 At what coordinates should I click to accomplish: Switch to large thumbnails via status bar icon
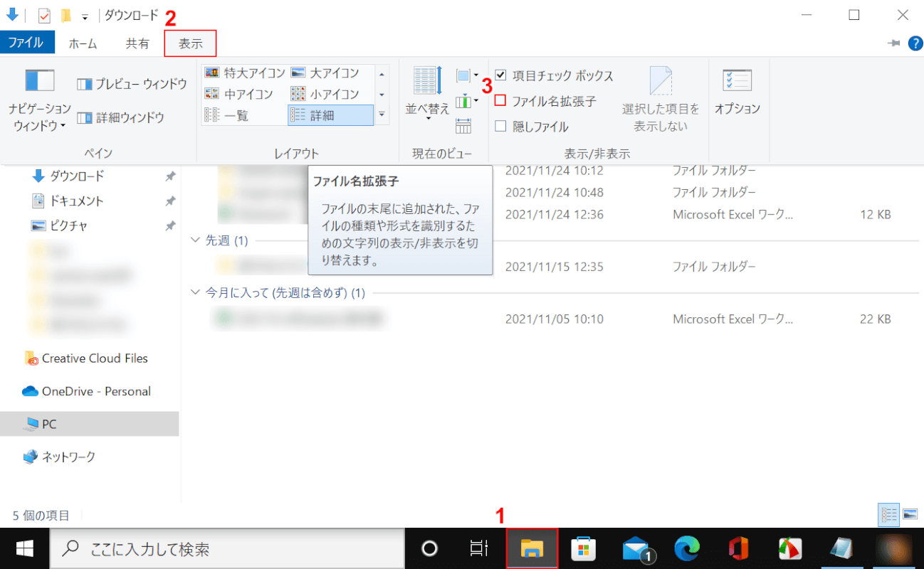(x=910, y=514)
